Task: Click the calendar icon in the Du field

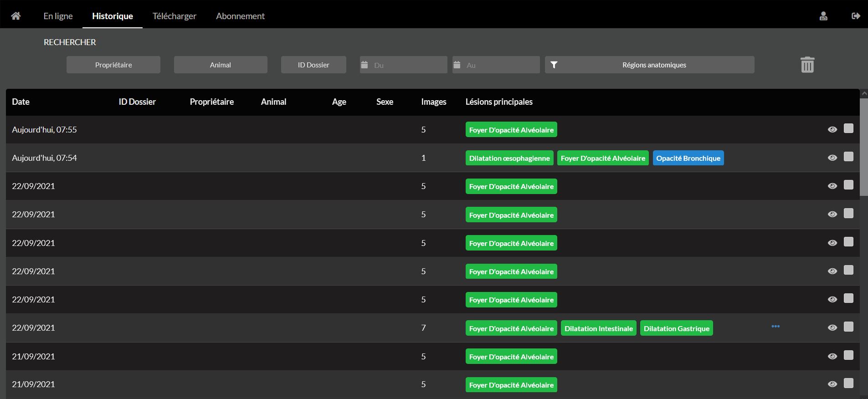Action: [365, 65]
